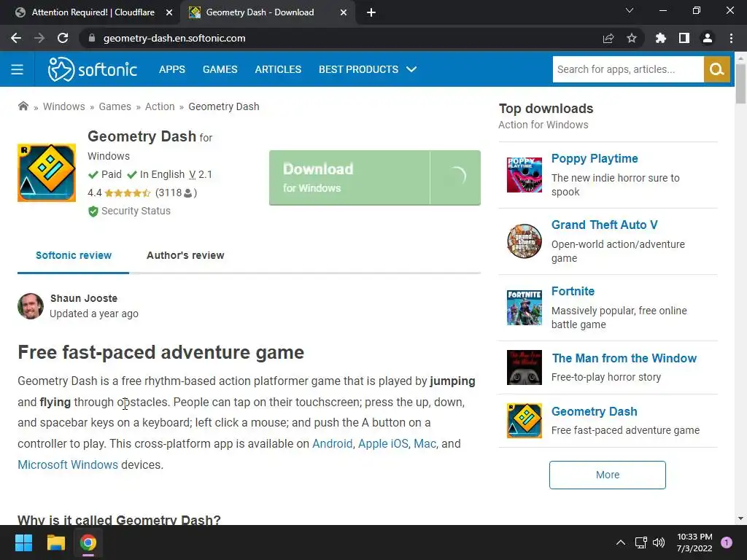Open the Softonic hamburger menu

pyautogui.click(x=18, y=69)
